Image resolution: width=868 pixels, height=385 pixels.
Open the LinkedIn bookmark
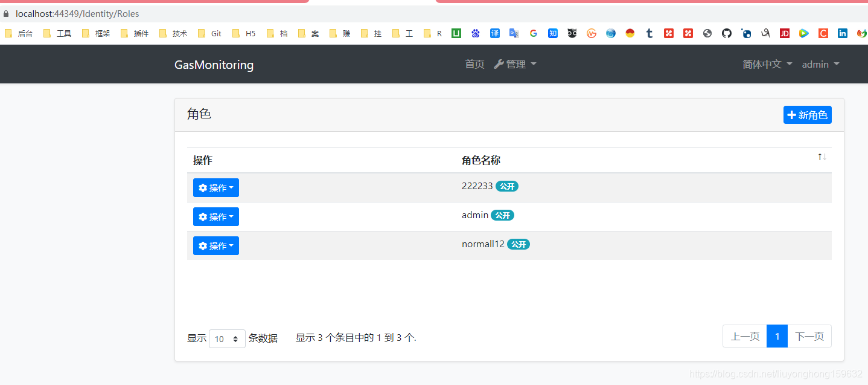842,33
